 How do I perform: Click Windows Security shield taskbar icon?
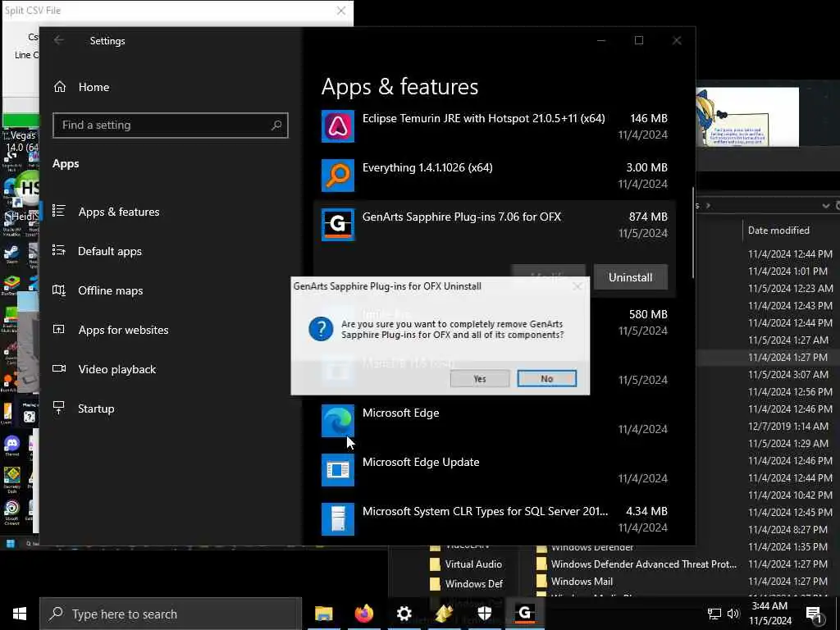coord(484,614)
